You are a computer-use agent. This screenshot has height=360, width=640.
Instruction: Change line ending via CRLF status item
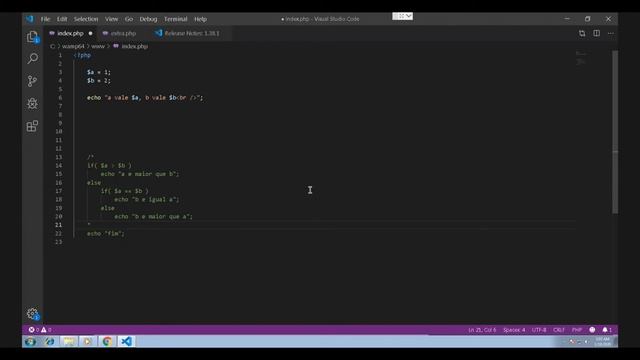point(559,329)
